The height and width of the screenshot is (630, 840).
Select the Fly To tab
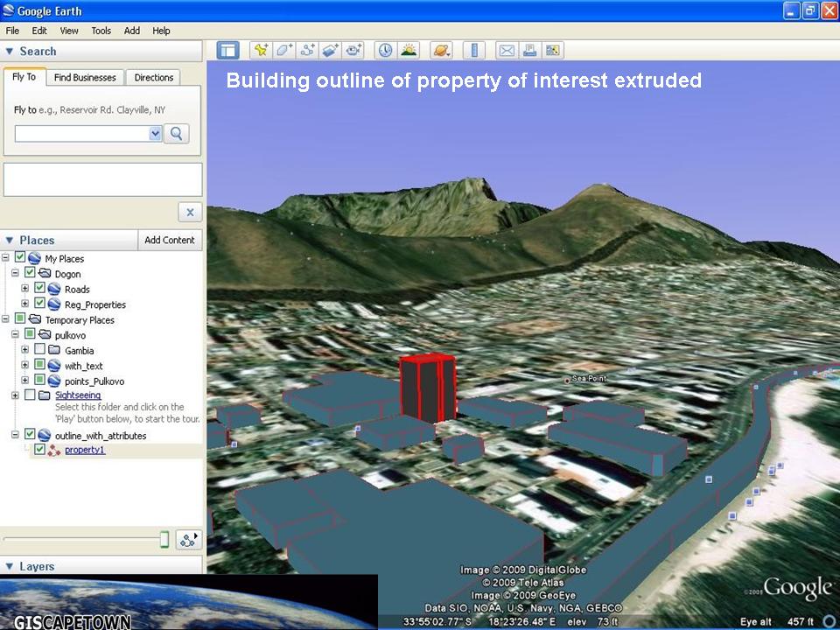point(24,77)
